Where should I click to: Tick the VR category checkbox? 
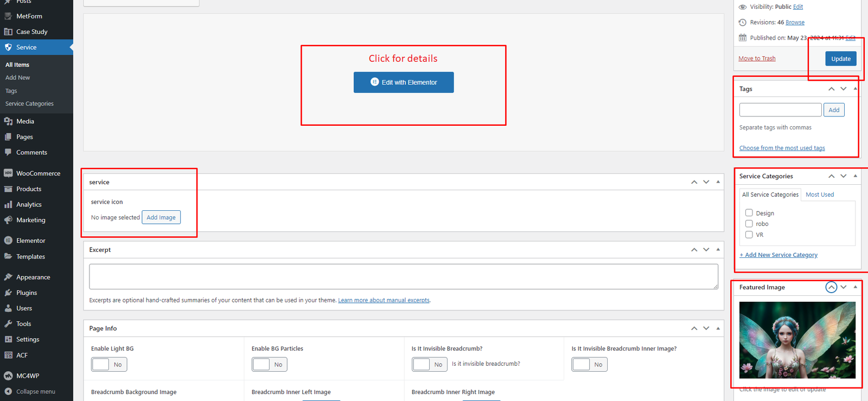(x=749, y=235)
